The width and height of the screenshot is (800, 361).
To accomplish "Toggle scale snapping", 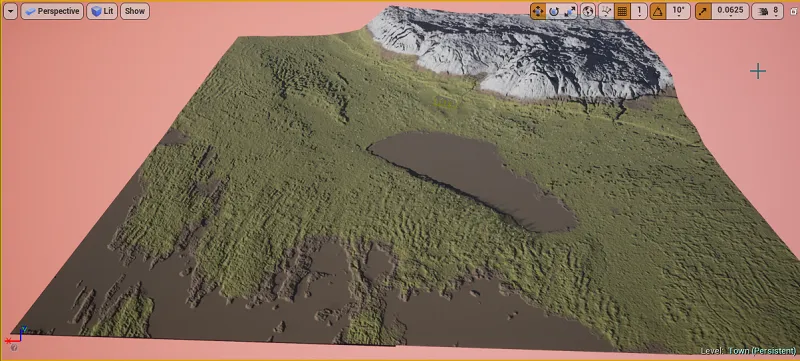I will pos(704,11).
